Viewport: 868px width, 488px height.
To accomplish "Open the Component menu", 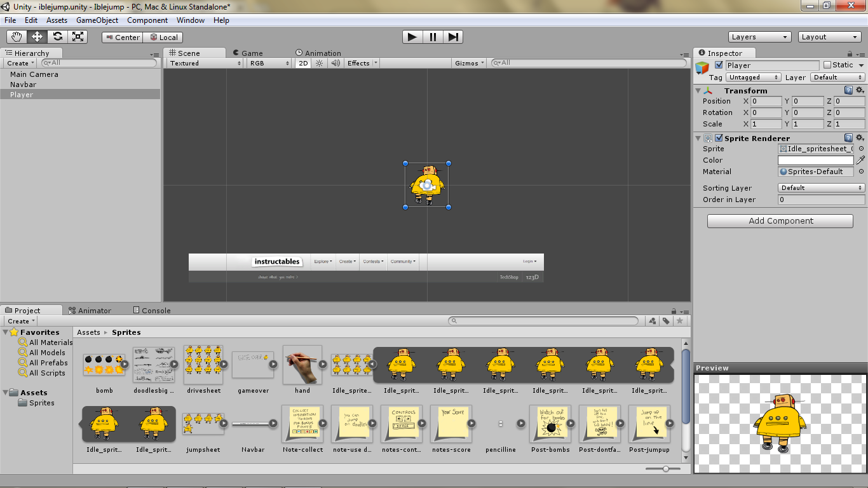I will pos(147,20).
